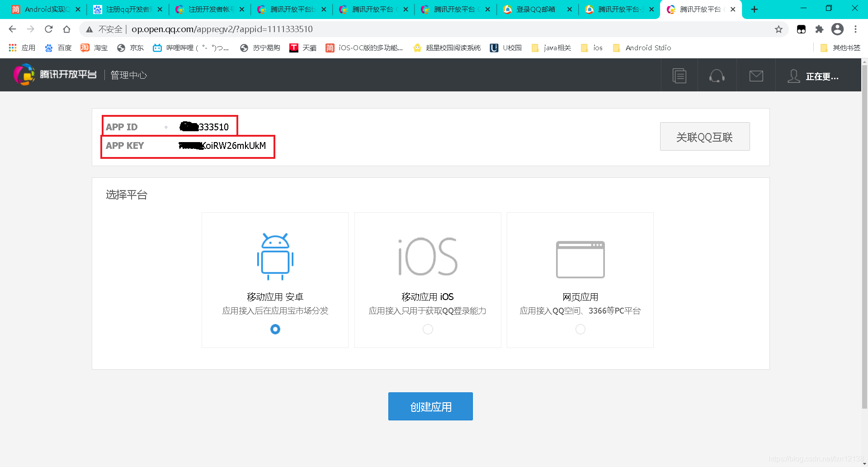Image resolution: width=868 pixels, height=467 pixels.
Task: Open the iOS-OC版的多功能 bookmark
Action: pos(364,48)
